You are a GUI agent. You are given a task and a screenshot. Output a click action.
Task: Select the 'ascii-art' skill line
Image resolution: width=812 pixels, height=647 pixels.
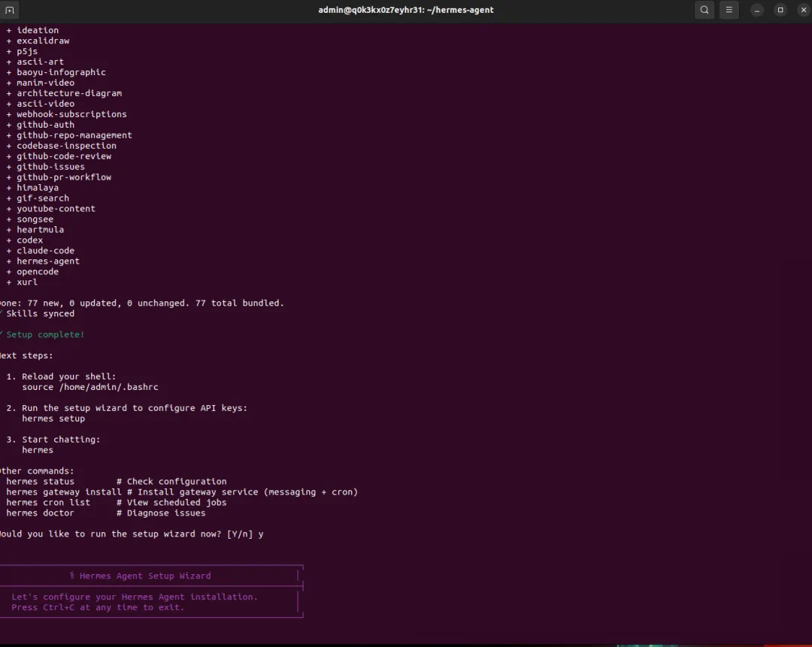(x=35, y=62)
